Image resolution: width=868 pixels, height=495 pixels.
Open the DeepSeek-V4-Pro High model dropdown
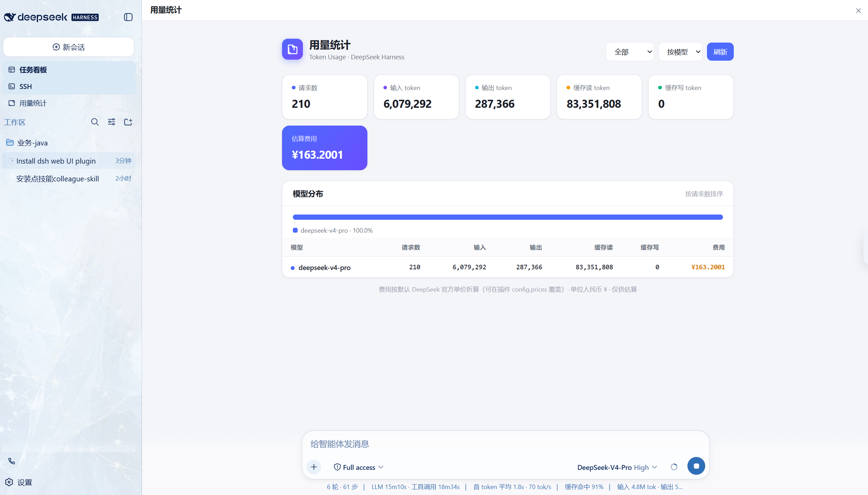[x=617, y=467]
